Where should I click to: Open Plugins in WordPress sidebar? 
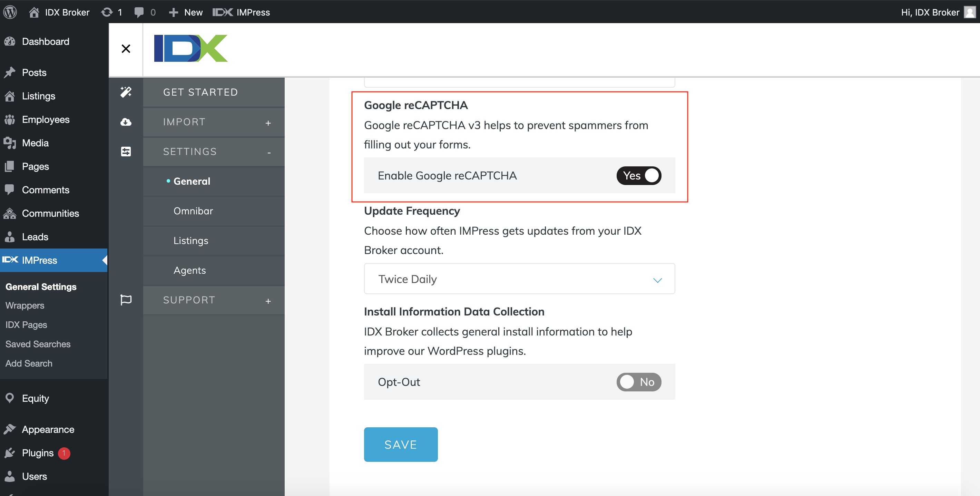tap(54, 453)
